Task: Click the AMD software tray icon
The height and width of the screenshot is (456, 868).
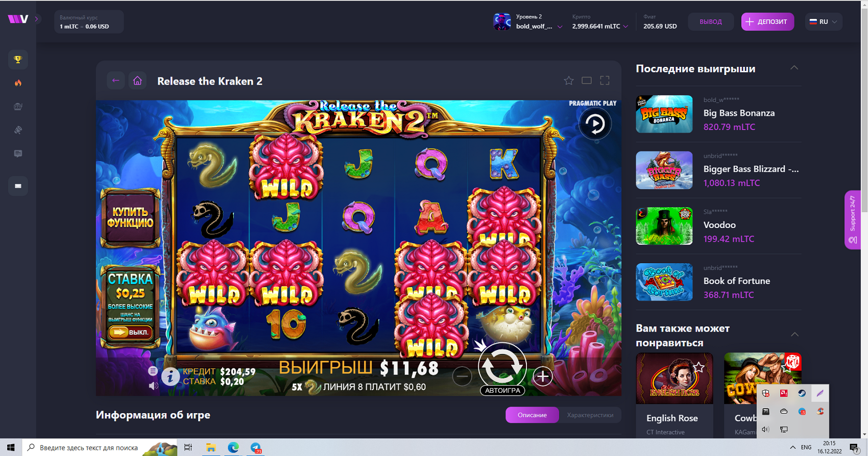Action: 784,393
